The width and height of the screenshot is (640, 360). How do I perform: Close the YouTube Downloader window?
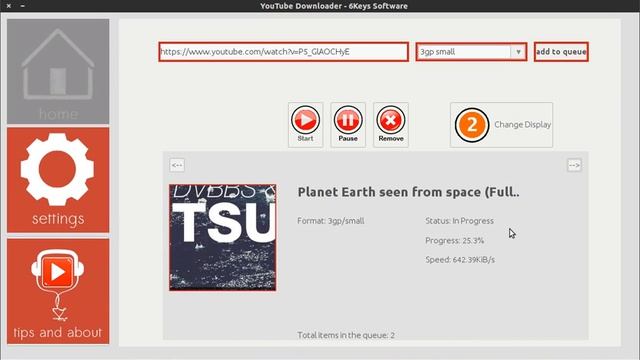(x=9, y=6)
